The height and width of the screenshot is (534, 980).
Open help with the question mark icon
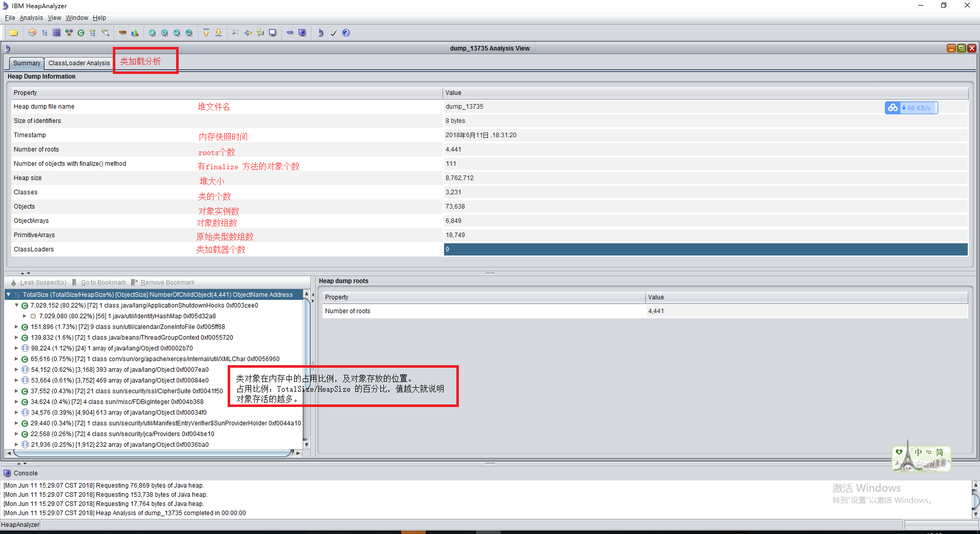[x=346, y=33]
